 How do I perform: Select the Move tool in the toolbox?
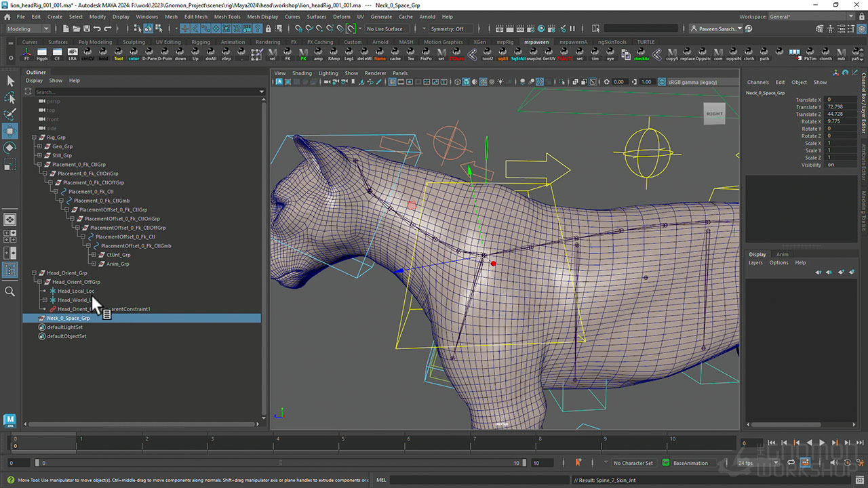click(x=10, y=131)
